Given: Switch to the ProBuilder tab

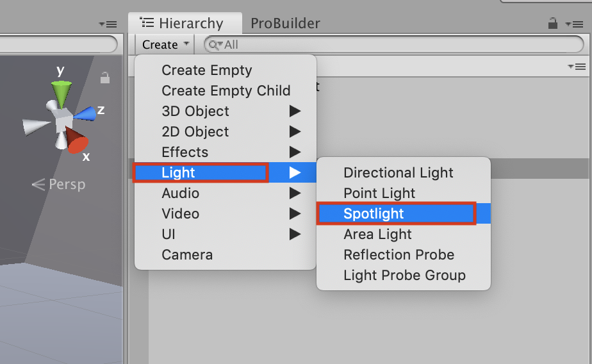Looking at the screenshot, I should point(285,24).
